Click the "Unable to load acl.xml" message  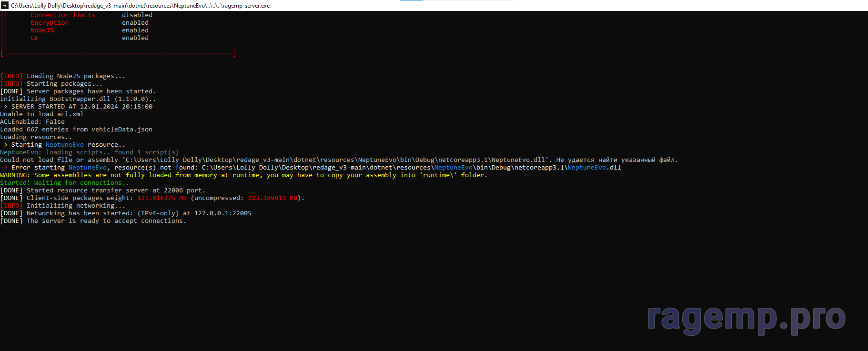tap(42, 114)
